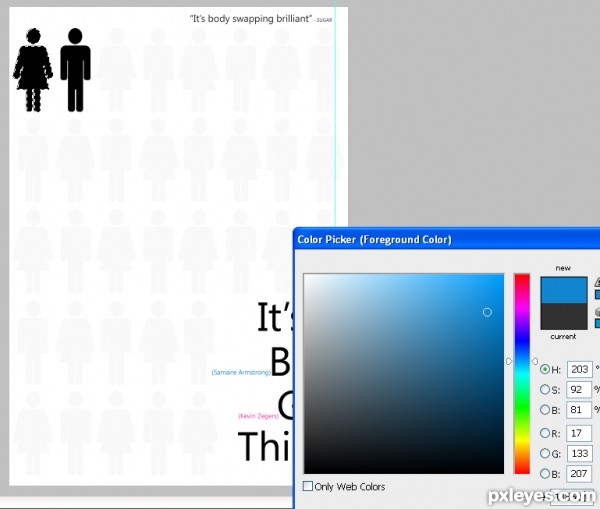Select the G green radio button
Image resolution: width=600 pixels, height=509 pixels.
coord(545,454)
